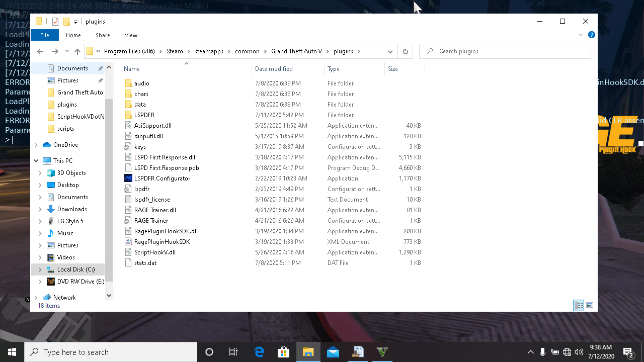This screenshot has height=362, width=644.
Task: Expand the ribbon with the chevron
Action: tap(581, 35)
